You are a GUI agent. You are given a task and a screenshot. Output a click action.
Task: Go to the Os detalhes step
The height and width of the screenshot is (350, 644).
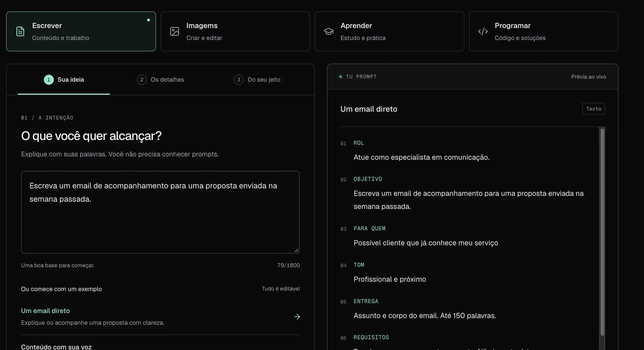tap(160, 80)
